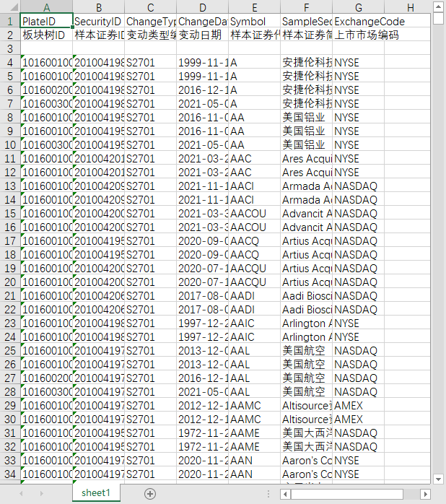Select column A header

(47, 7)
